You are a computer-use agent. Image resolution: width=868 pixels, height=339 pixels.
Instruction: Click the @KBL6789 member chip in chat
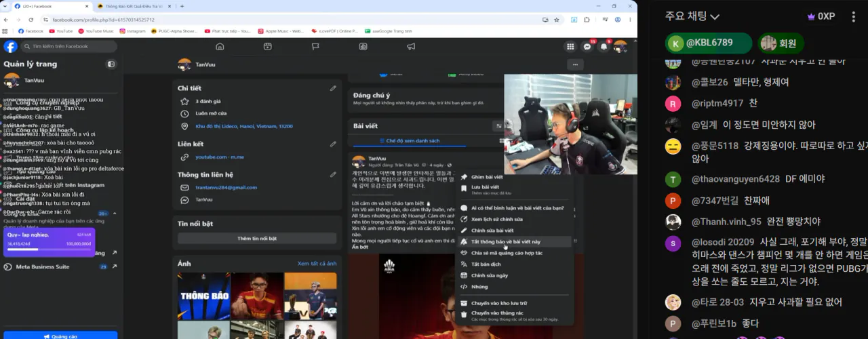pyautogui.click(x=709, y=43)
